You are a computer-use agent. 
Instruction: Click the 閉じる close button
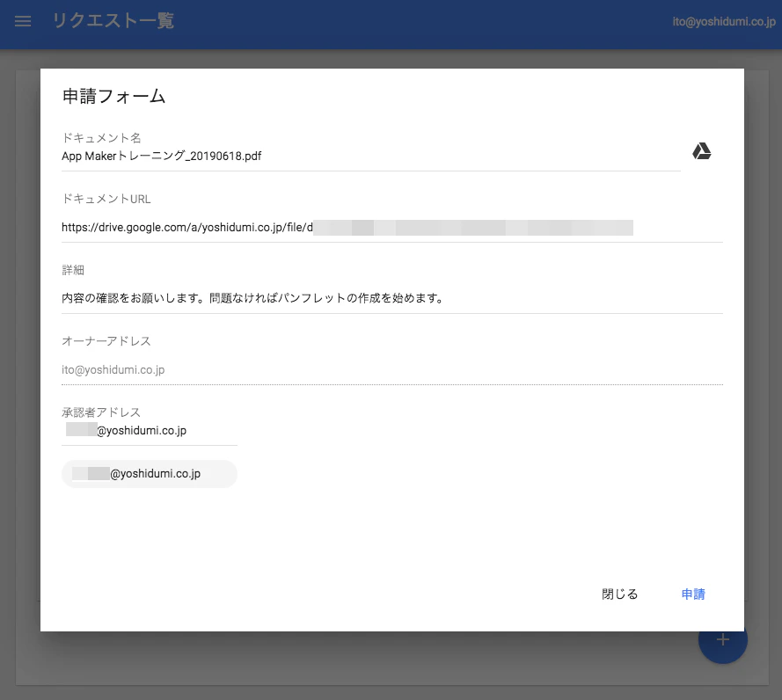[x=620, y=594]
